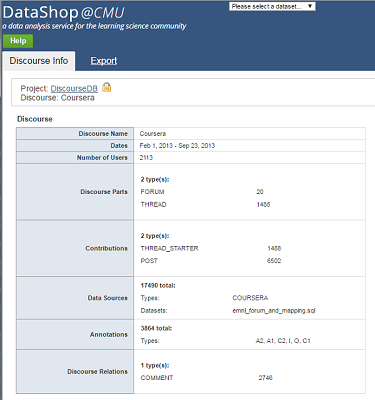Click the 'Number of Users' label

pyautogui.click(x=102, y=158)
